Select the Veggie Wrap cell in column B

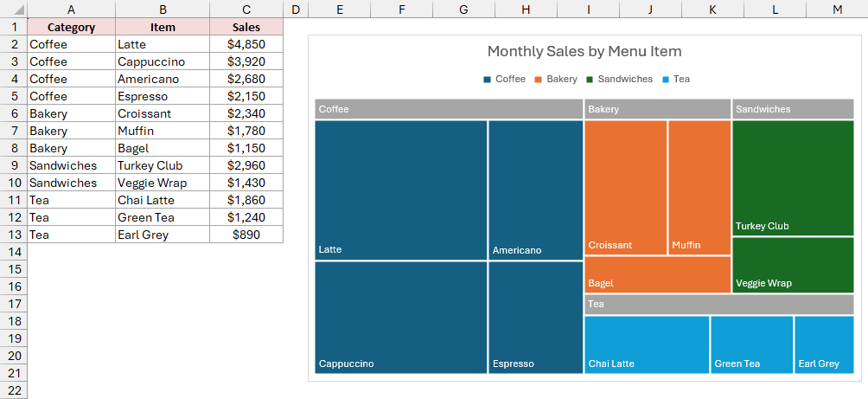[163, 183]
